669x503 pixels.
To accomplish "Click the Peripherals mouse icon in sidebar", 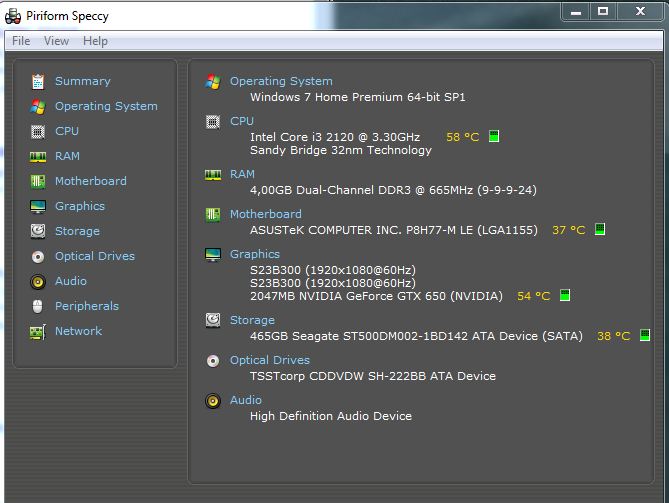I will point(38,306).
